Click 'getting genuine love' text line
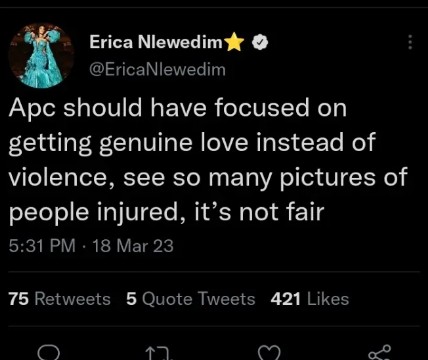 point(128,143)
